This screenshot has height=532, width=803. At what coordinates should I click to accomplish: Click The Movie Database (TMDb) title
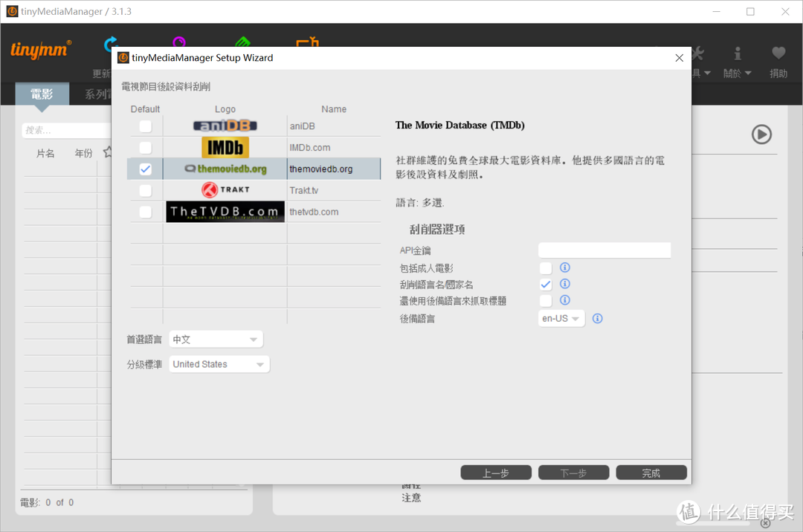(459, 126)
